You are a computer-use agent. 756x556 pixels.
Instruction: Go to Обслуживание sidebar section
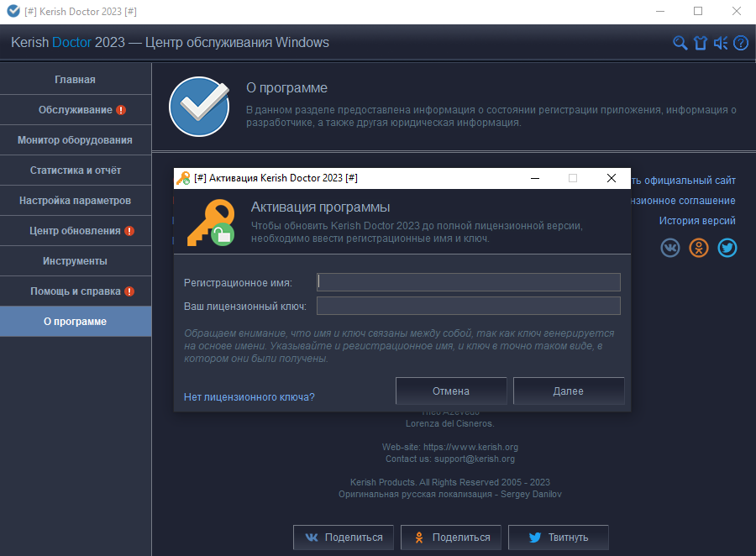click(x=76, y=110)
